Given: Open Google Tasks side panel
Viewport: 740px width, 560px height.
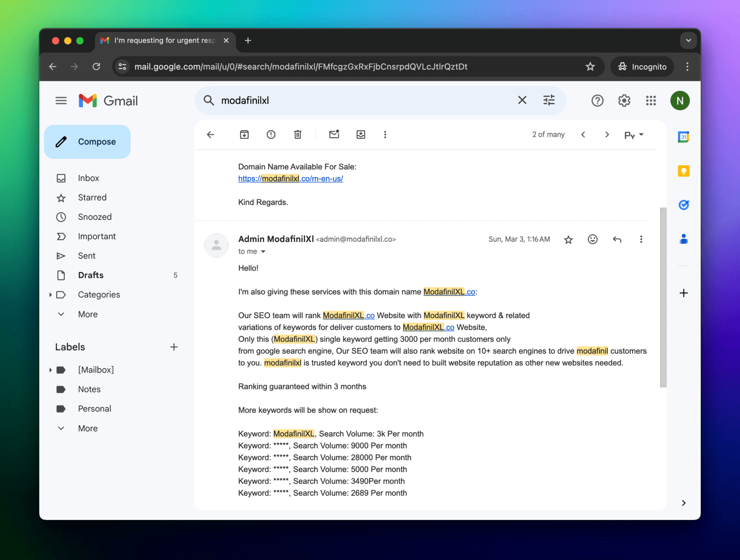Looking at the screenshot, I should [683, 205].
